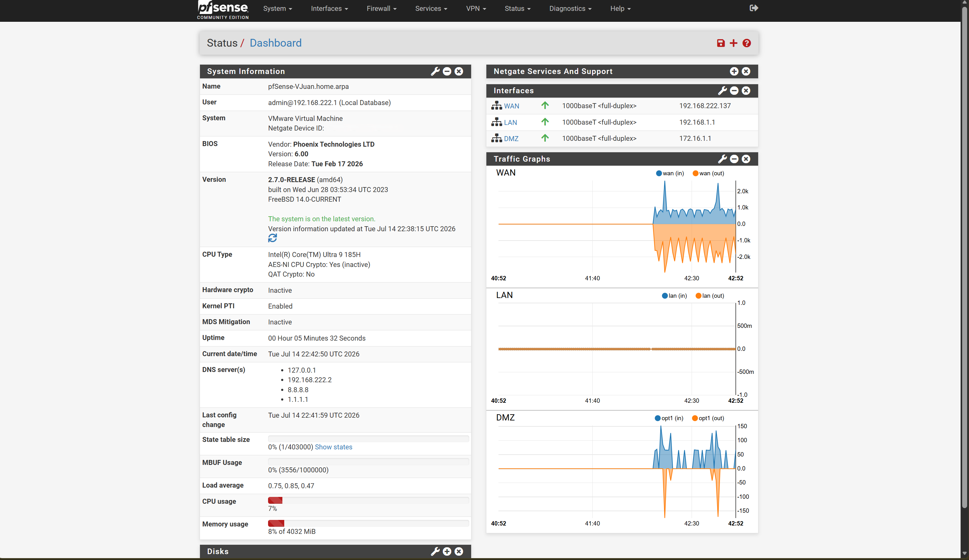Close the Netgate Services And Support widget

click(x=746, y=71)
